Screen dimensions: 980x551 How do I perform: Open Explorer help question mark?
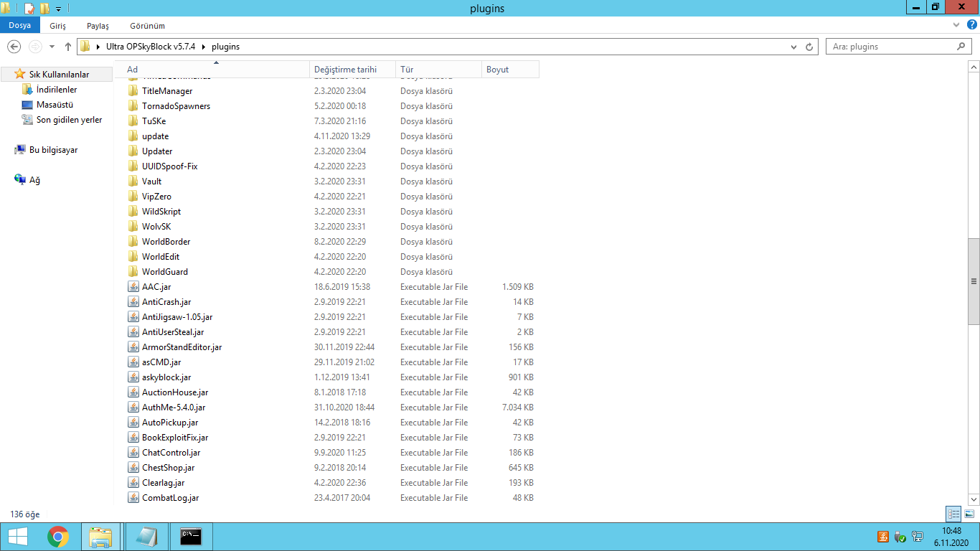coord(972,25)
